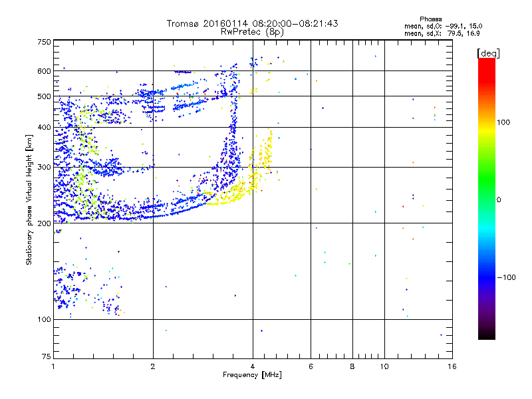Screen dimensions: 532x399
Task: Click the 'RwPretec (8p)' subtitle
Action: click(252, 32)
